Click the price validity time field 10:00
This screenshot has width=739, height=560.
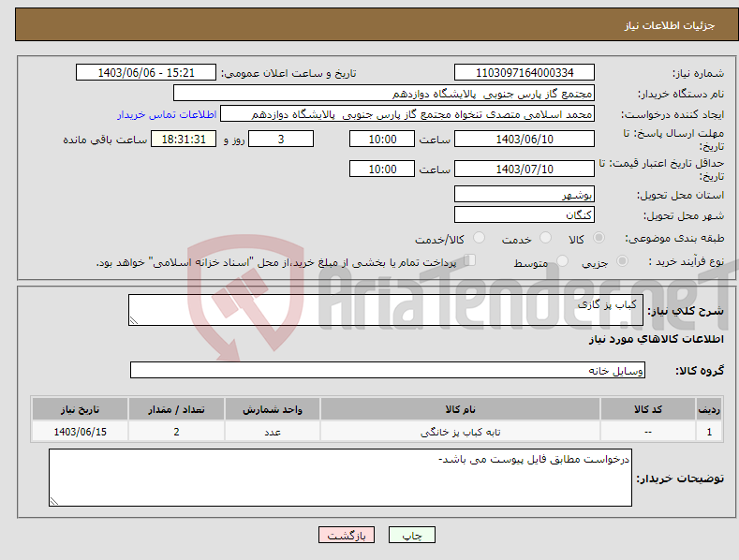click(382, 169)
